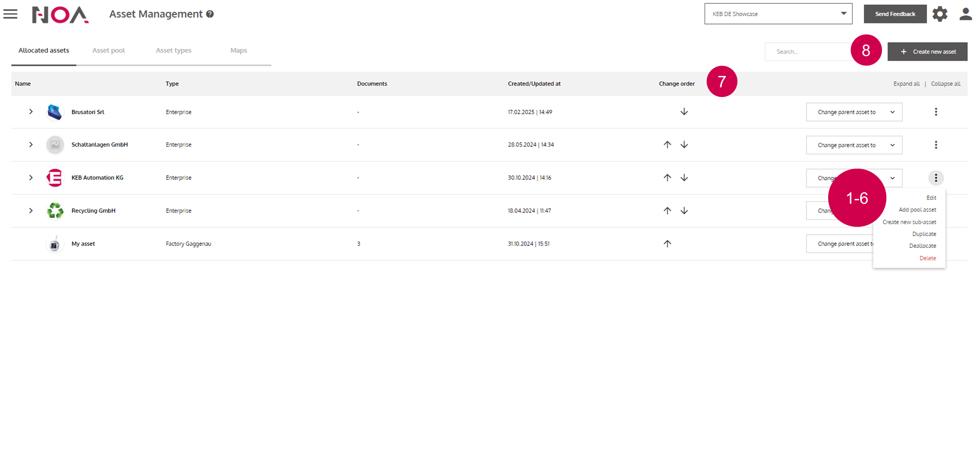980x462 pixels.
Task: Open the KEB DE Showcase dropdown
Action: click(778, 14)
